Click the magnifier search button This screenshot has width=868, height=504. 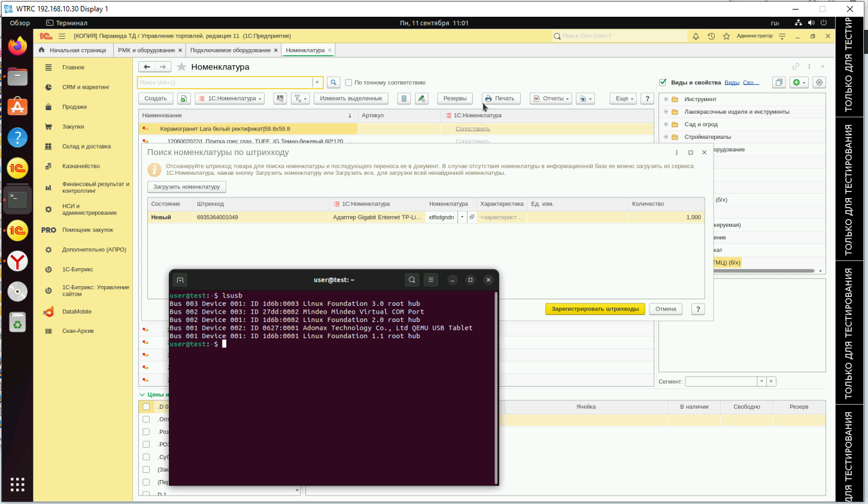[x=333, y=83]
